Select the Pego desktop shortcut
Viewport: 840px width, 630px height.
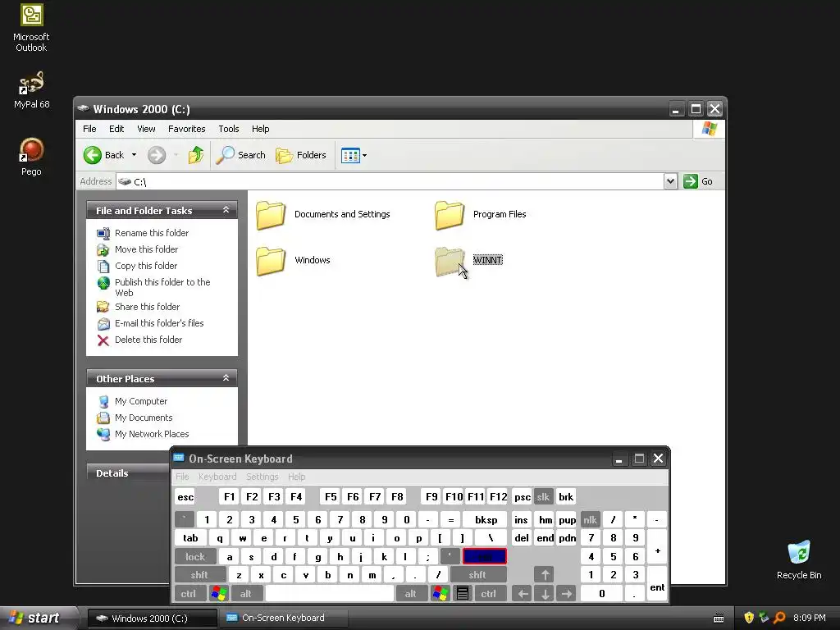point(31,157)
